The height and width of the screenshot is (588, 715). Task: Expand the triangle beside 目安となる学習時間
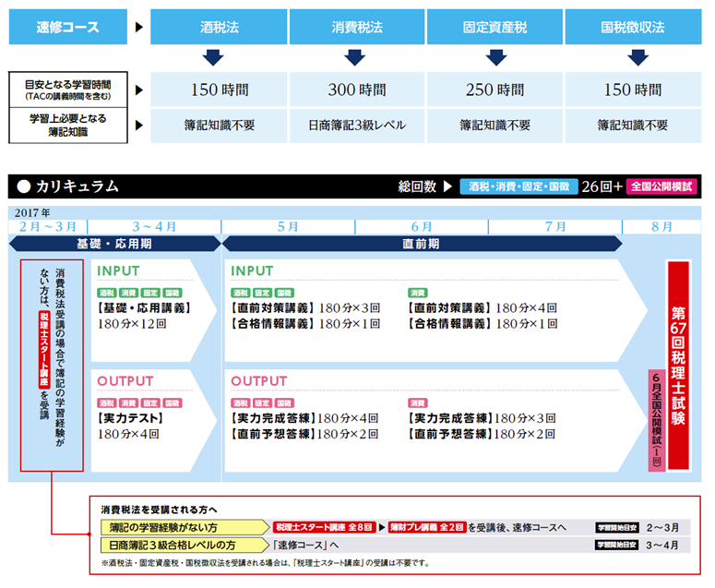click(139, 90)
